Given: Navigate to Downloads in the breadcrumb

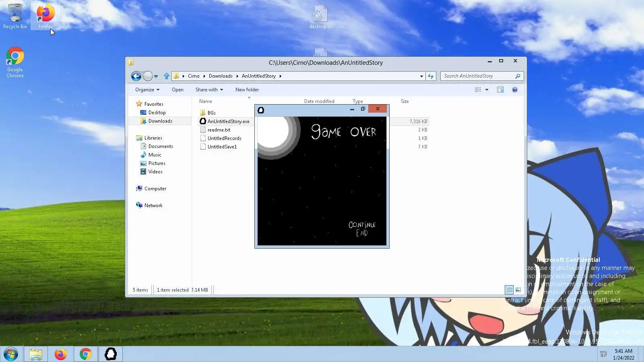Looking at the screenshot, I should point(221,76).
